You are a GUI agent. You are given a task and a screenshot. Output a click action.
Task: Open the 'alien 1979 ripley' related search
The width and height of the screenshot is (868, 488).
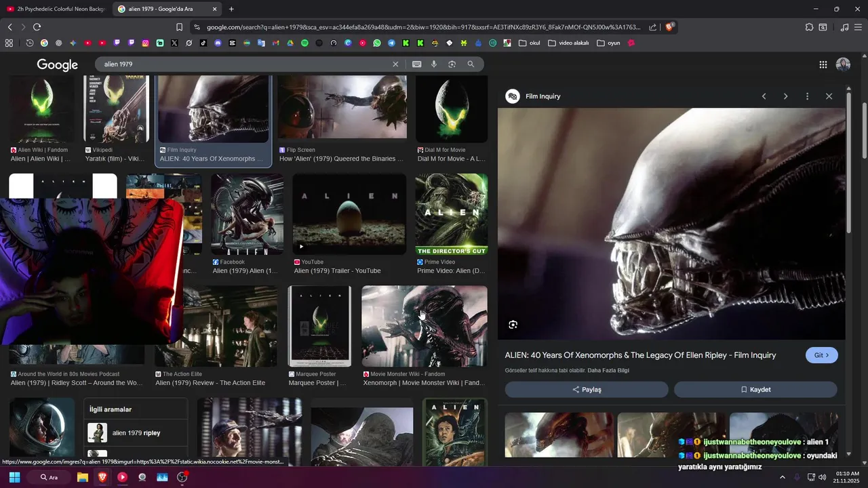[x=138, y=432]
